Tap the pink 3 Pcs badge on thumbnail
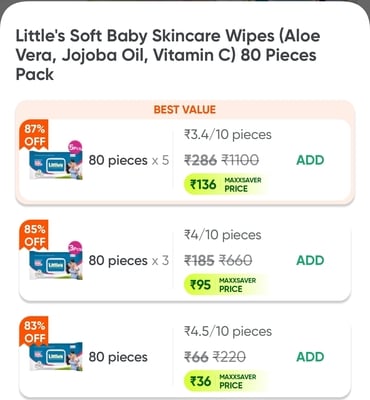The height and width of the screenshot is (400, 370). (75, 248)
